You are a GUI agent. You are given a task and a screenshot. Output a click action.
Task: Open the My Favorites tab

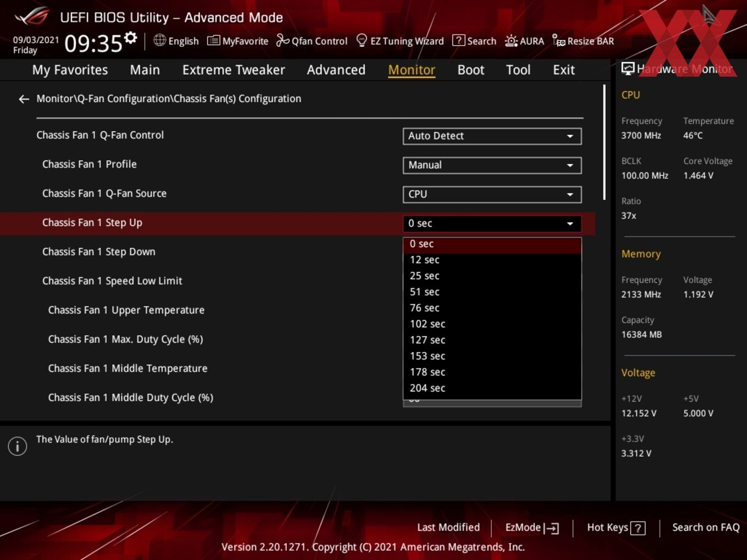[x=70, y=70]
